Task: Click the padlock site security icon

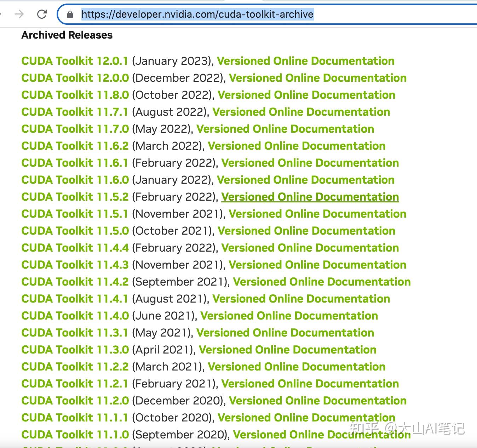Action: 69,15
